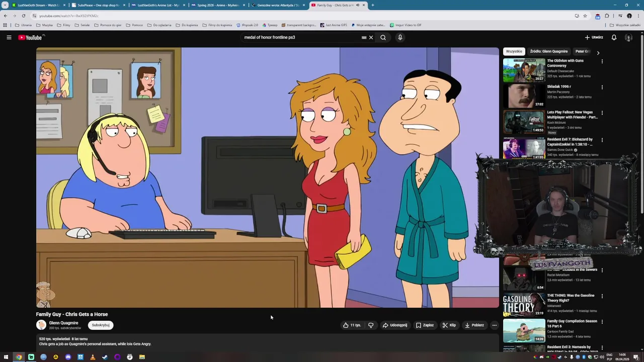The image size is (644, 362).
Task: Open the Do oglądania bookmarks folder
Action: click(159, 25)
